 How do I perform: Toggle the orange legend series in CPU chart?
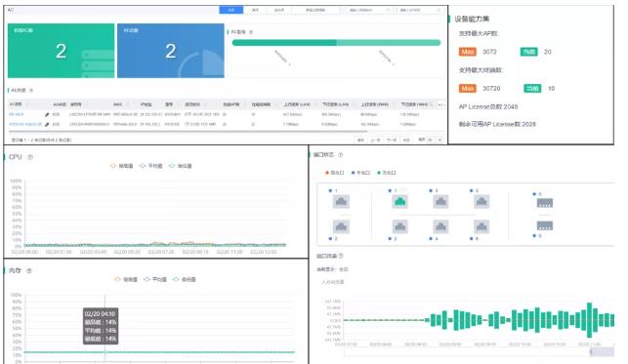(121, 166)
